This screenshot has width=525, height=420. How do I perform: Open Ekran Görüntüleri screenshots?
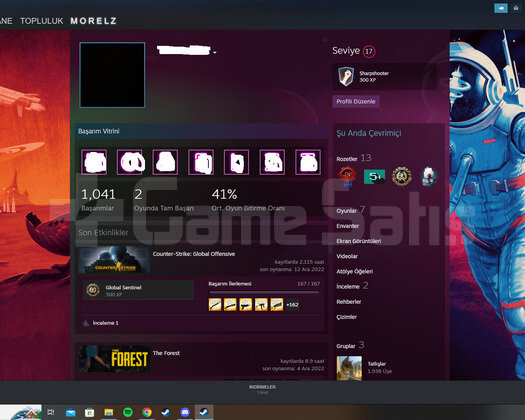click(359, 241)
